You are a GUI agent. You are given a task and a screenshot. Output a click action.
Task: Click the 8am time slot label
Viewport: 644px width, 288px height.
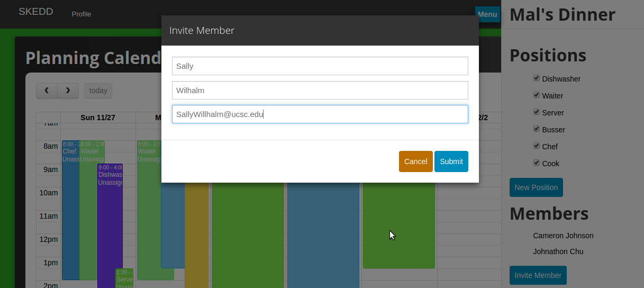point(50,146)
